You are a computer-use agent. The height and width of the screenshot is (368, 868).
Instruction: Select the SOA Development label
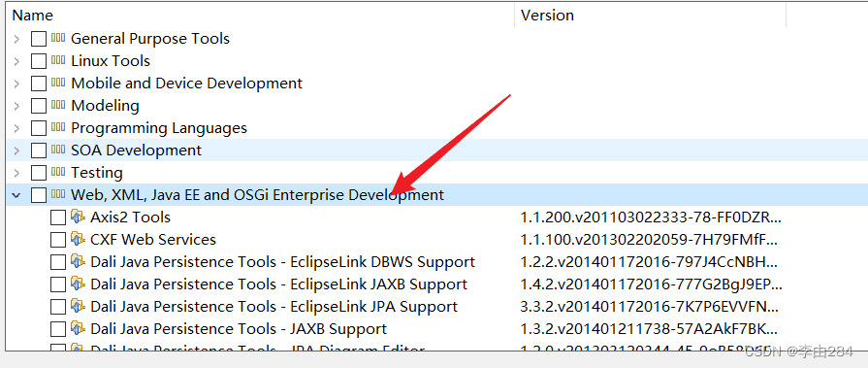[136, 151]
